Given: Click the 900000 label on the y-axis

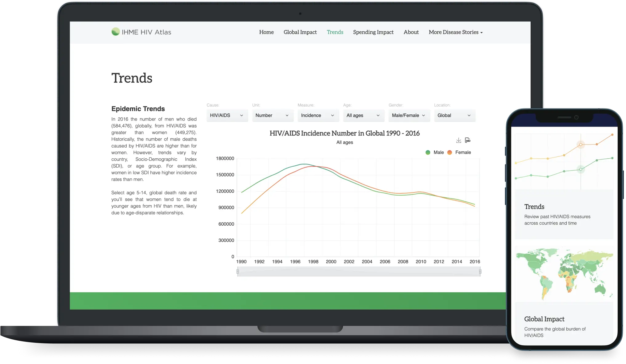Looking at the screenshot, I should click(x=226, y=208).
